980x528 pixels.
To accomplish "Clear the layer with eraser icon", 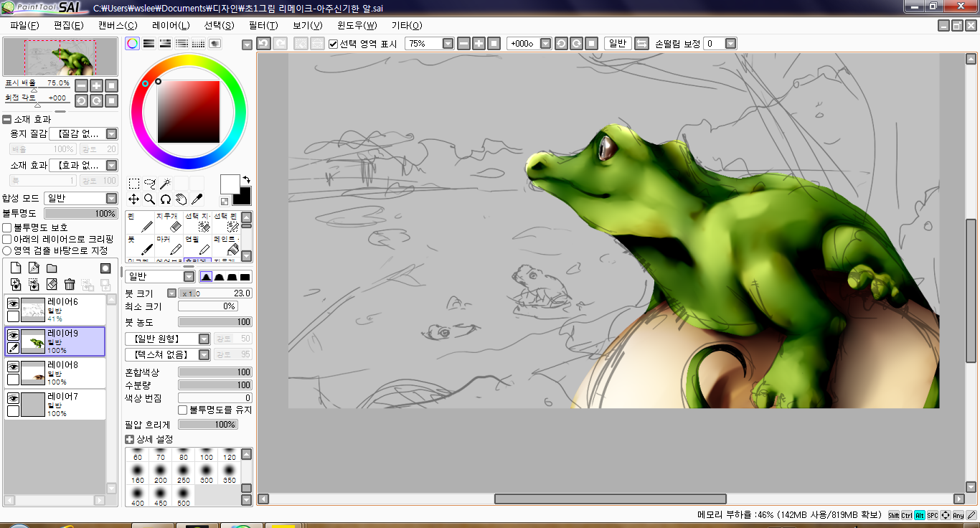I will (x=52, y=285).
